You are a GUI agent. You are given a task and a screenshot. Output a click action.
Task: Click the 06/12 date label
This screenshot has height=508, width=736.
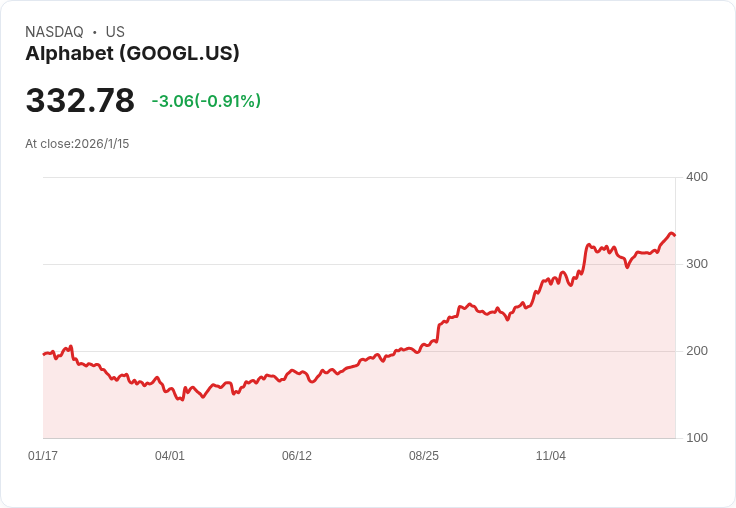(x=297, y=456)
